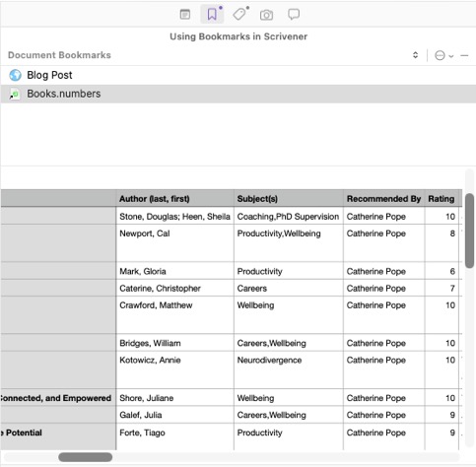Select the Books.numbers bookmark
Image resolution: width=476 pixels, height=467 pixels.
(238, 94)
